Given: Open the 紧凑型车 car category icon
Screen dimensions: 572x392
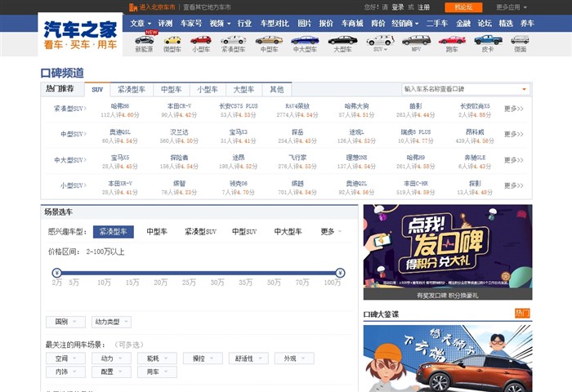Looking at the screenshot, I should point(234,40).
